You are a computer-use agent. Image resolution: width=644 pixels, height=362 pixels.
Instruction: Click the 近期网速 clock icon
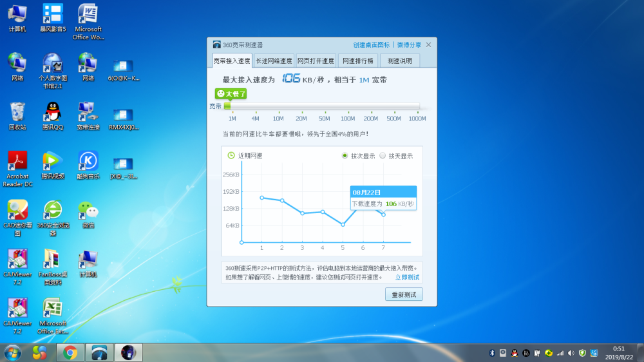tap(231, 155)
